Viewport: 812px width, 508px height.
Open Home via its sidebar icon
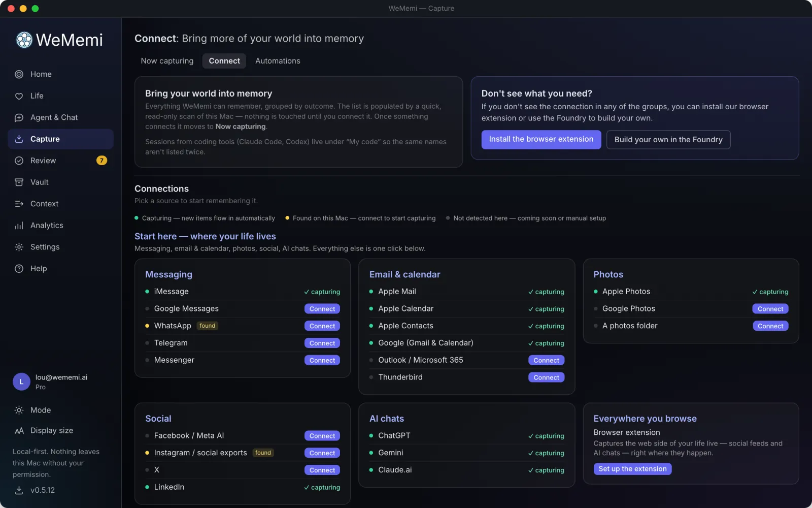pyautogui.click(x=19, y=74)
